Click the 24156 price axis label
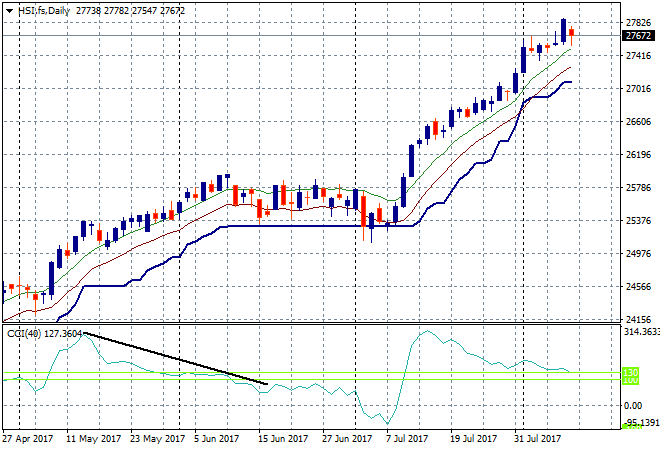This screenshot has height=450, width=660. [x=639, y=320]
